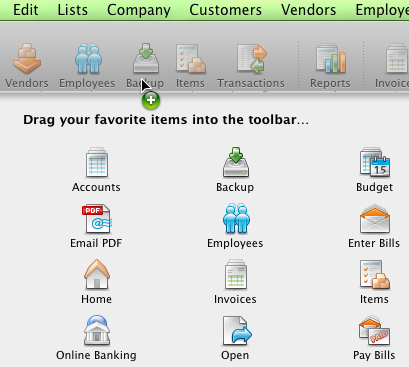Click the Invoices icon in the palette

click(x=236, y=274)
